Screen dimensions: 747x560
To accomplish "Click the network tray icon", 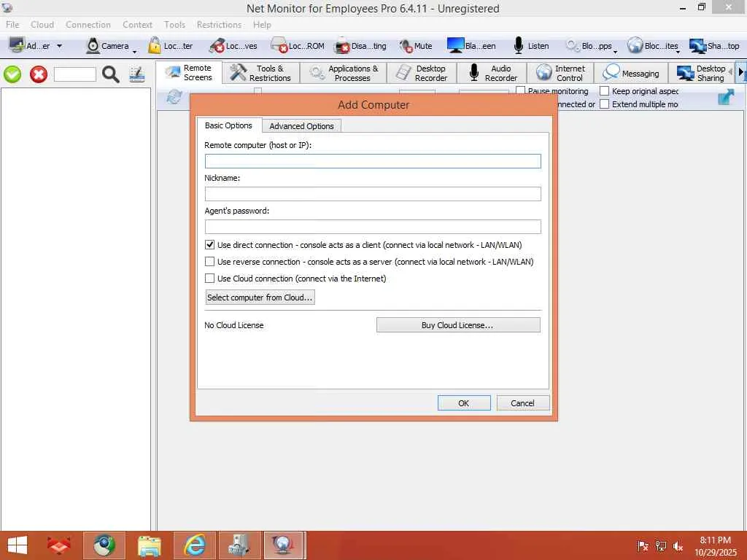I will pos(660,545).
